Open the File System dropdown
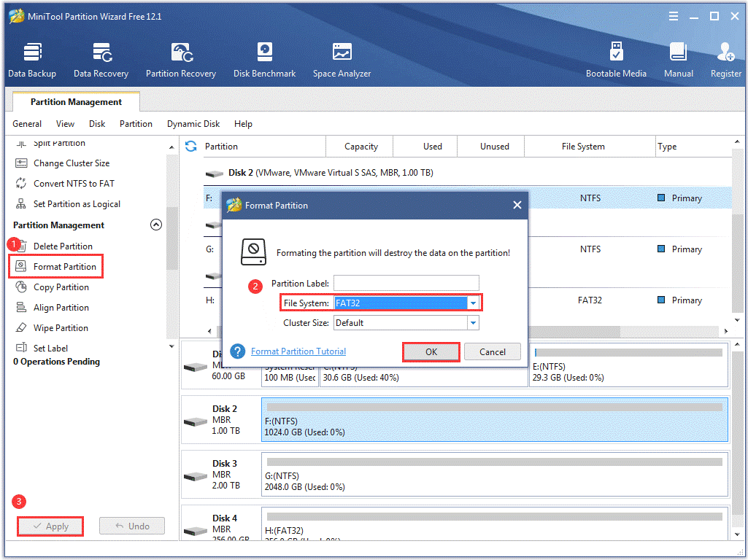748x560 pixels. point(473,303)
